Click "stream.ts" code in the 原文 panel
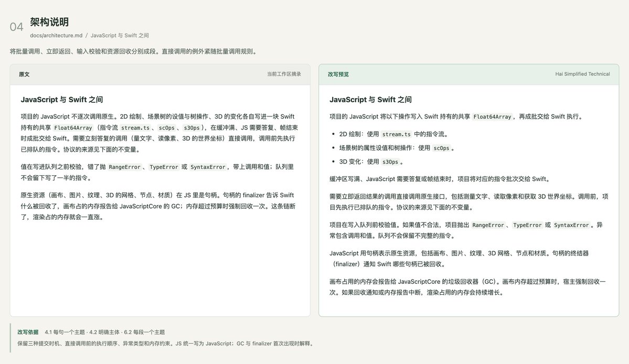 pos(135,128)
